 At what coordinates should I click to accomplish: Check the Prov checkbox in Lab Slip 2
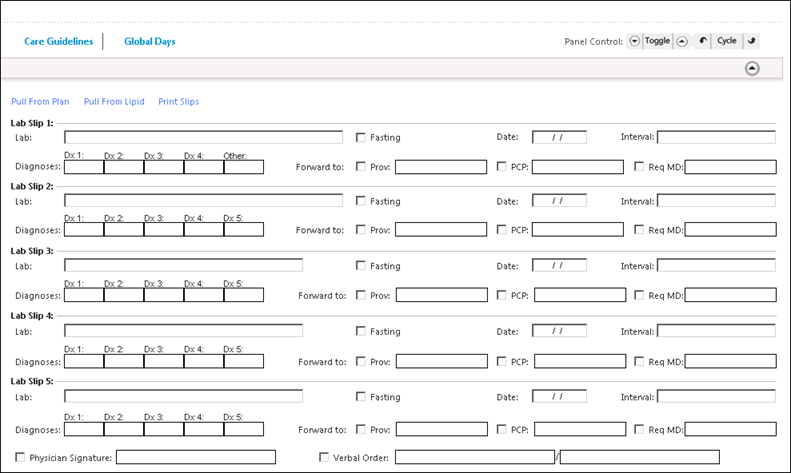pos(361,231)
